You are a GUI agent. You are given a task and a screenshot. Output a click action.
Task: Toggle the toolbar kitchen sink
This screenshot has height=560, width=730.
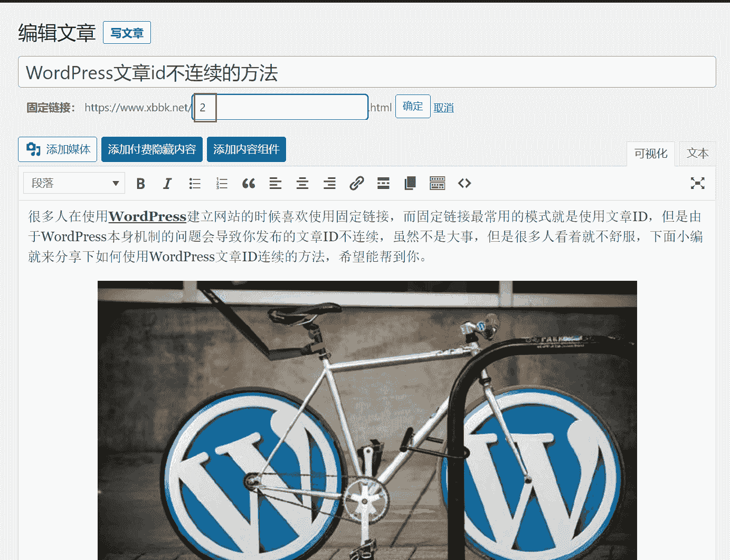click(x=438, y=183)
